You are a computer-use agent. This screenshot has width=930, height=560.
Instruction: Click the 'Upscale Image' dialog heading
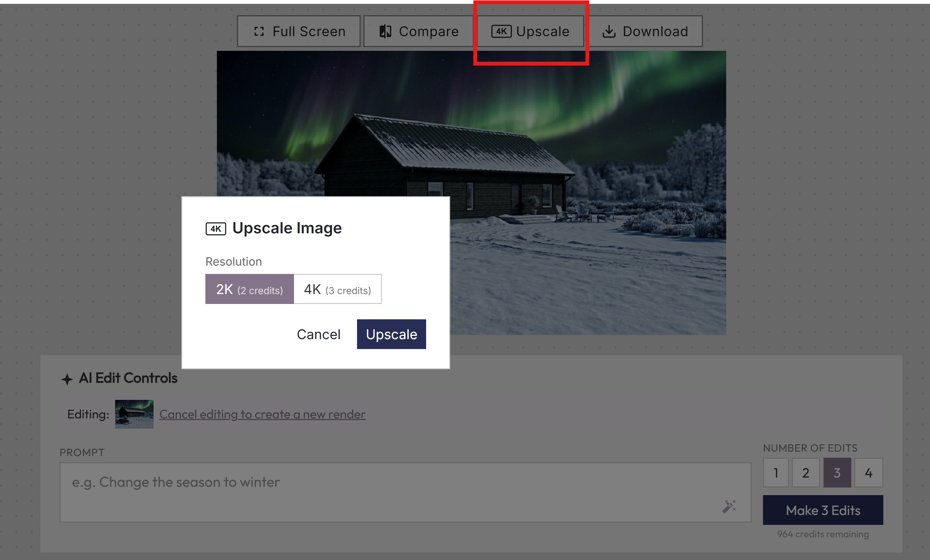pyautogui.click(x=287, y=228)
